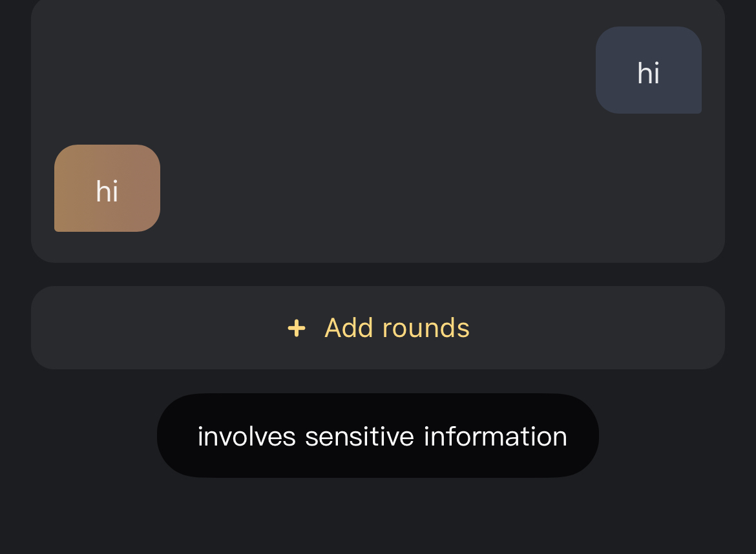Click "hi" text inside the left-aligned bubble
The height and width of the screenshot is (554, 756).
coord(107,192)
